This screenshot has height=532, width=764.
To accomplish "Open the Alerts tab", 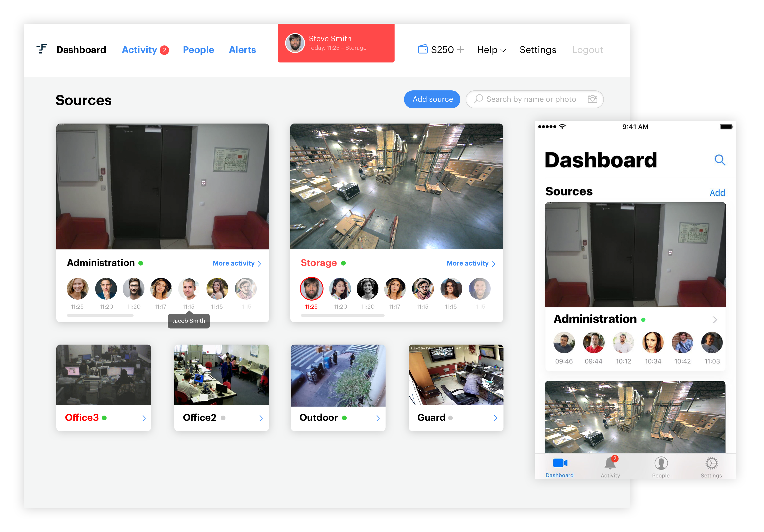I will pyautogui.click(x=242, y=50).
